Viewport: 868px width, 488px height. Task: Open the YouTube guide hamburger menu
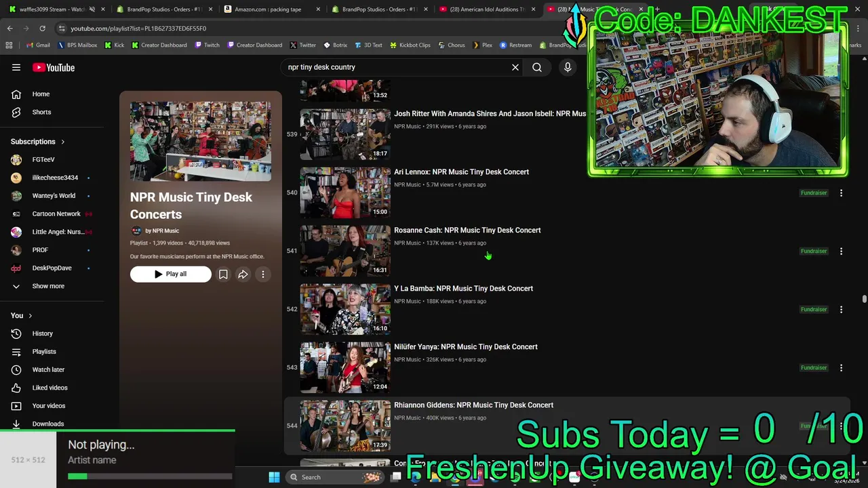(16, 67)
